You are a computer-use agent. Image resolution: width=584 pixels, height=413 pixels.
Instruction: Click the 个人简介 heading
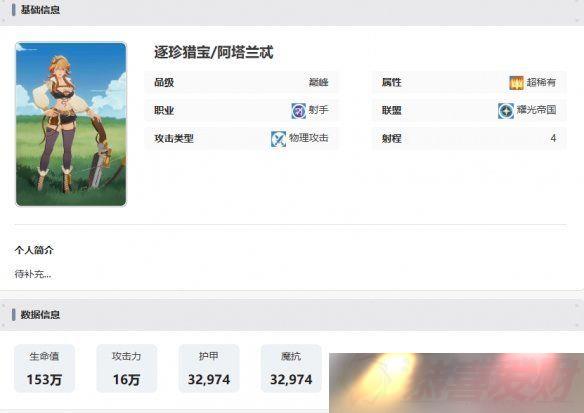[34, 250]
